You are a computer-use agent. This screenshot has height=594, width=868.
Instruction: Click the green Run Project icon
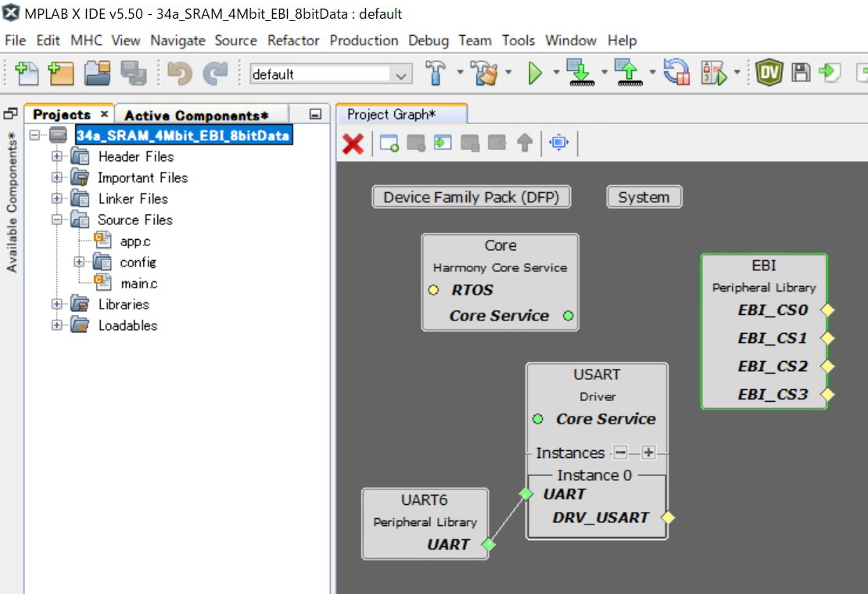(535, 73)
